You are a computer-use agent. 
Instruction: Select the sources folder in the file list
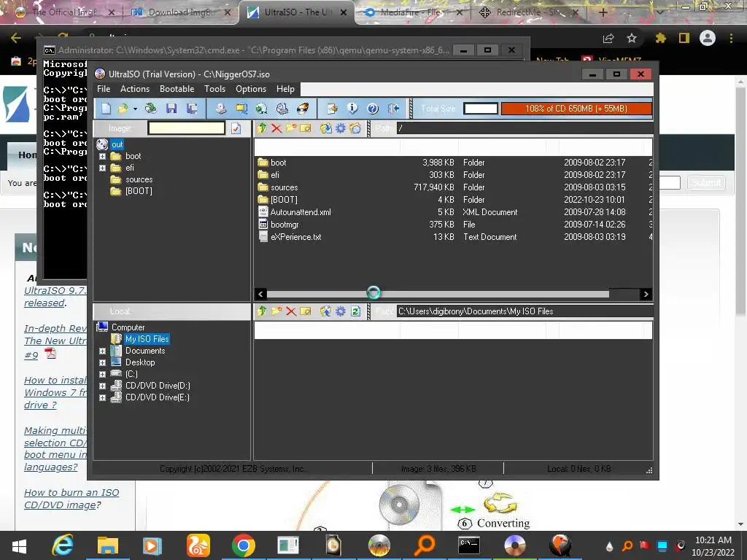point(285,187)
